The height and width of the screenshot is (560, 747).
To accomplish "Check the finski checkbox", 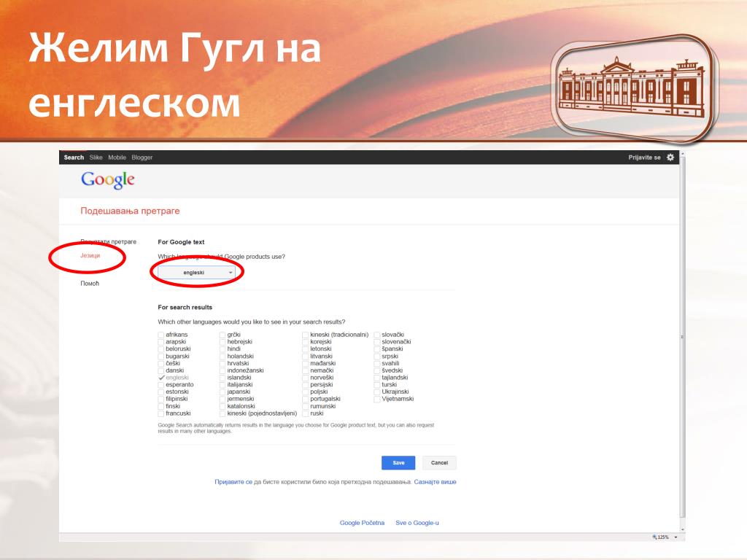I will [161, 406].
